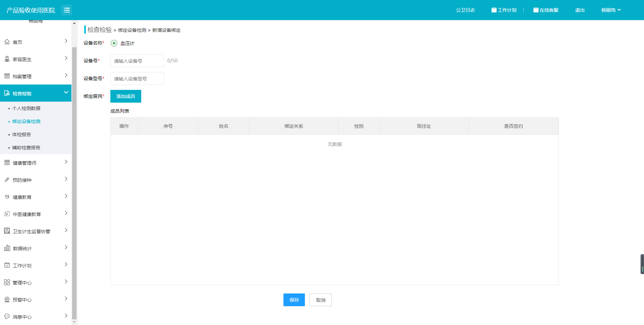
Task: Expand the 卫生计生监督协管 menu chevron
Action: pyautogui.click(x=66, y=230)
